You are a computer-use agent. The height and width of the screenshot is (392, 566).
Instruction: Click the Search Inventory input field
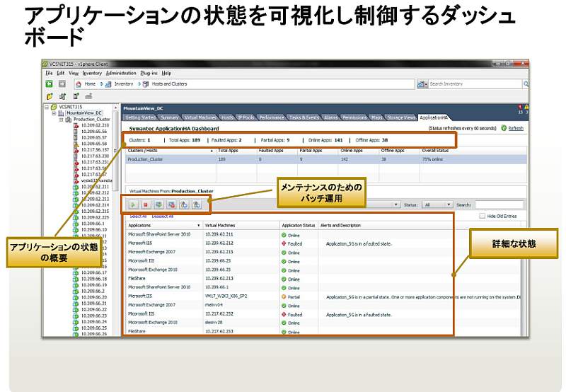tap(475, 83)
